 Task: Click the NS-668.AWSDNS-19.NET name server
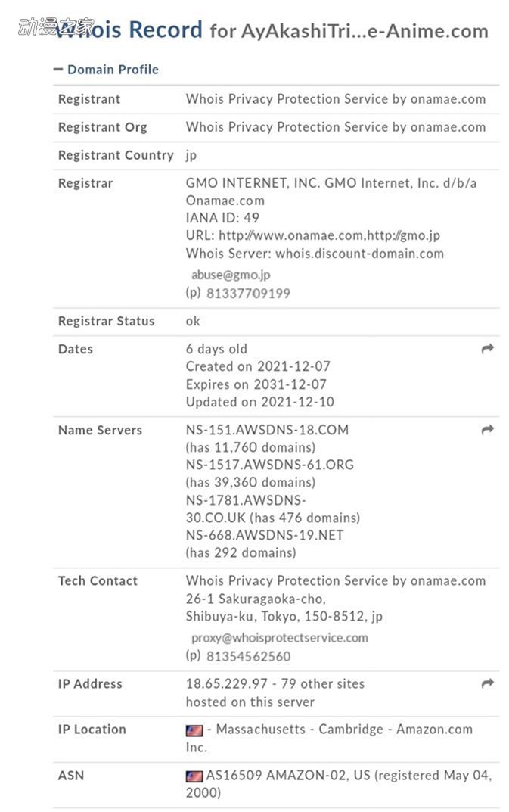[265, 535]
